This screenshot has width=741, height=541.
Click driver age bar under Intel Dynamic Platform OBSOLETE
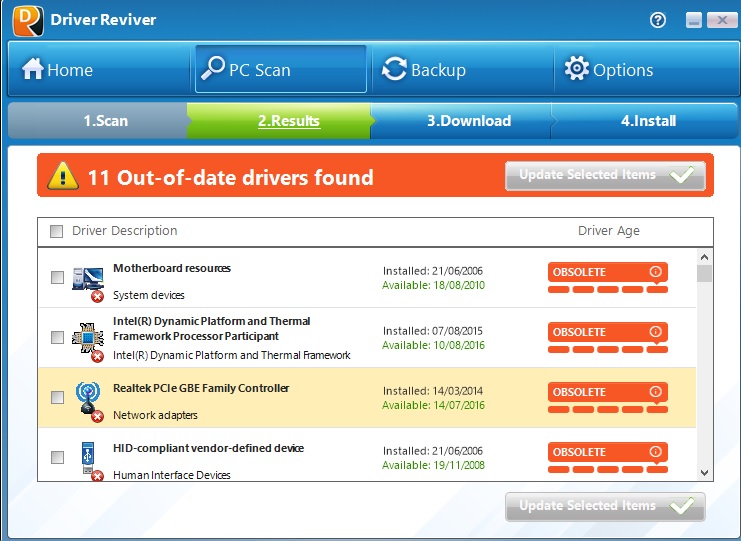tap(608, 349)
